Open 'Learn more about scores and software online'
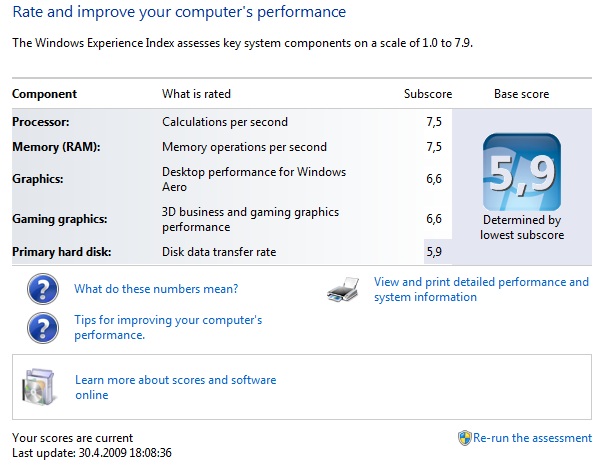The height and width of the screenshot is (474, 600). pyautogui.click(x=175, y=387)
